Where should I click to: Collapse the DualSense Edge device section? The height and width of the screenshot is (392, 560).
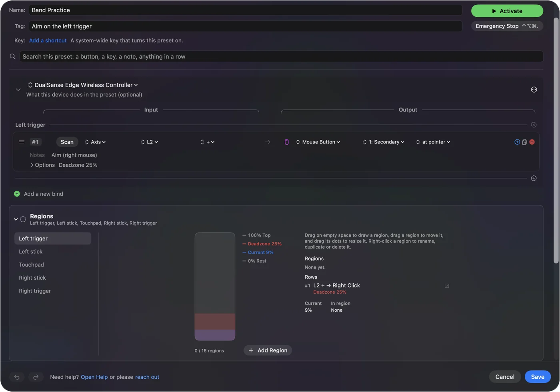coord(18,90)
